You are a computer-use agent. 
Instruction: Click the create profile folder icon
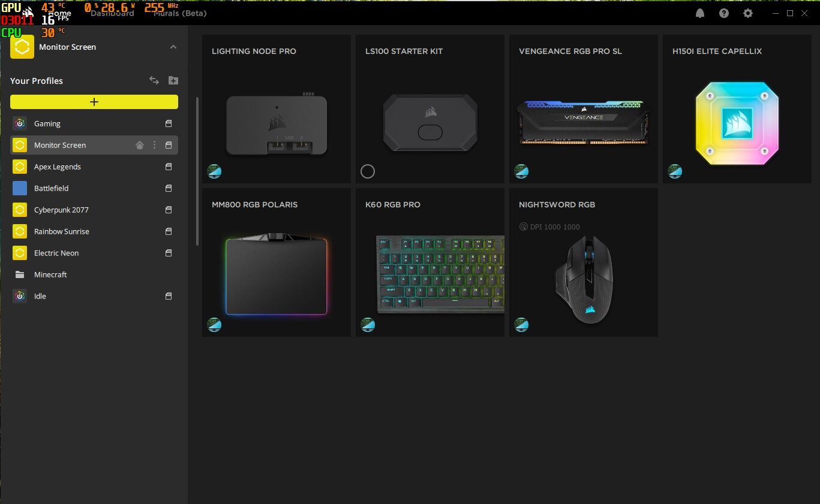click(x=173, y=80)
